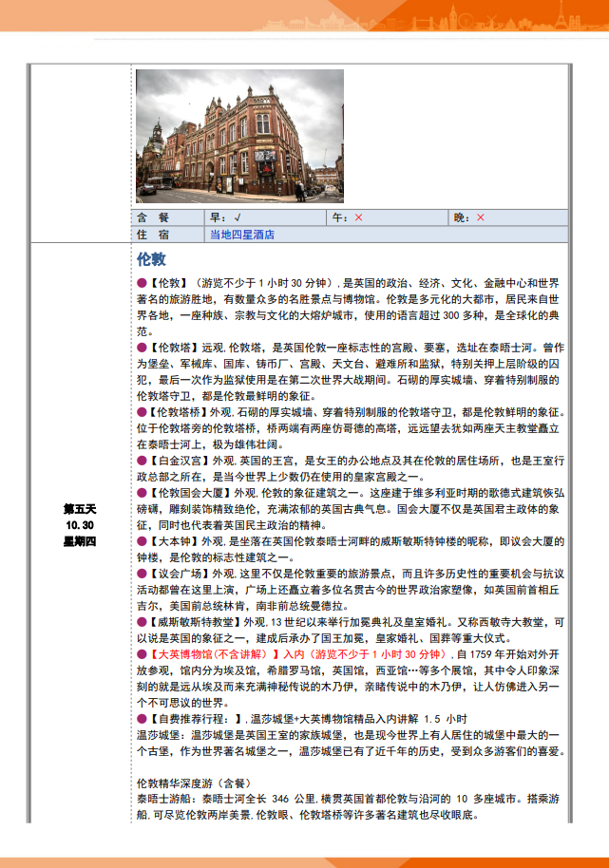Click the red 【大英博物馆(不含讲解)】 text

click(x=215, y=654)
